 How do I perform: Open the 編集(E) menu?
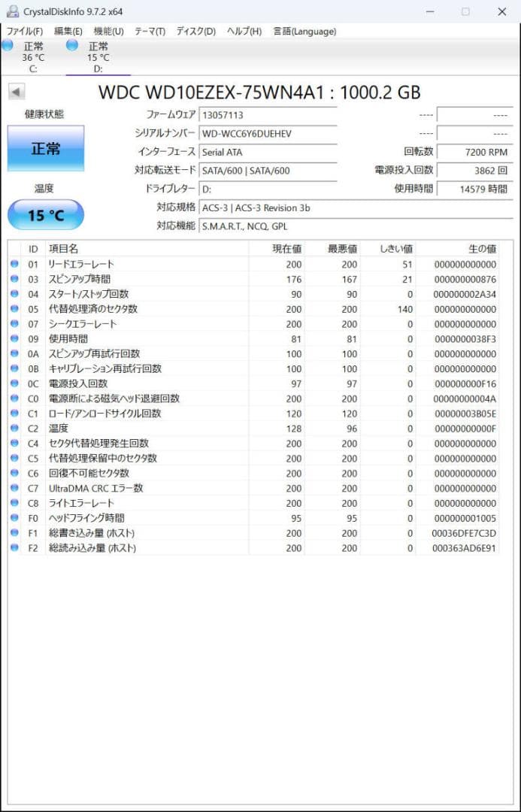pos(68,31)
